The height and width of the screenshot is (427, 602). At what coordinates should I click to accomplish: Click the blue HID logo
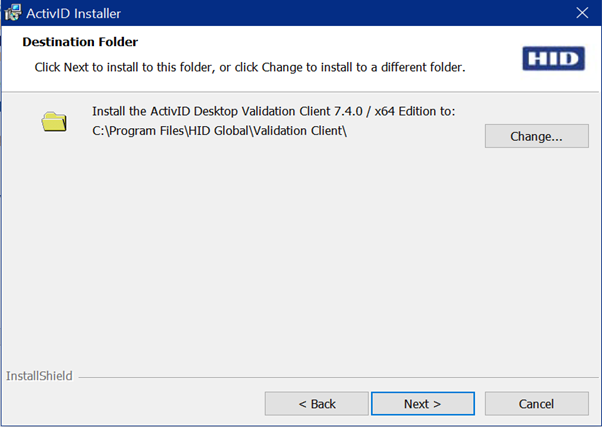[x=553, y=59]
